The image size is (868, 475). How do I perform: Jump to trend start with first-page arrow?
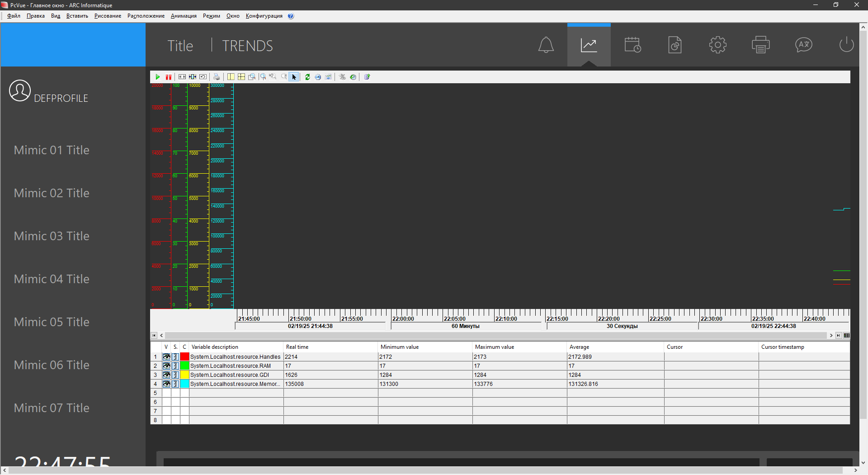[x=154, y=335]
